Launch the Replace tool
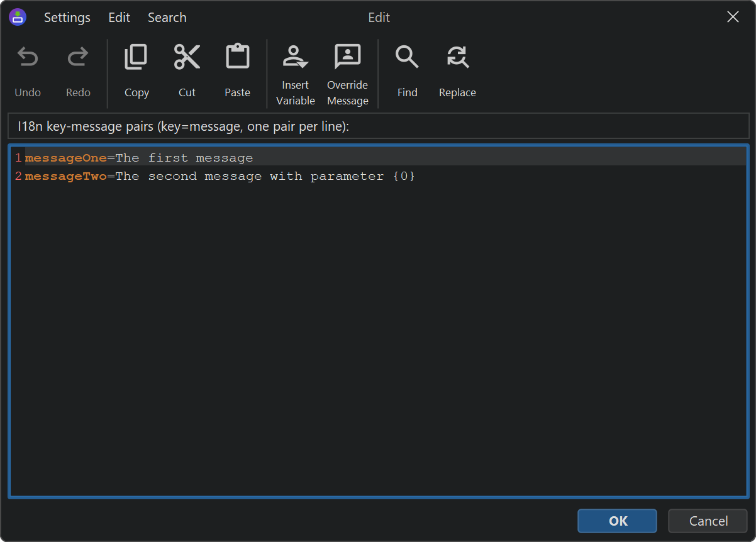756x542 pixels. (x=457, y=58)
